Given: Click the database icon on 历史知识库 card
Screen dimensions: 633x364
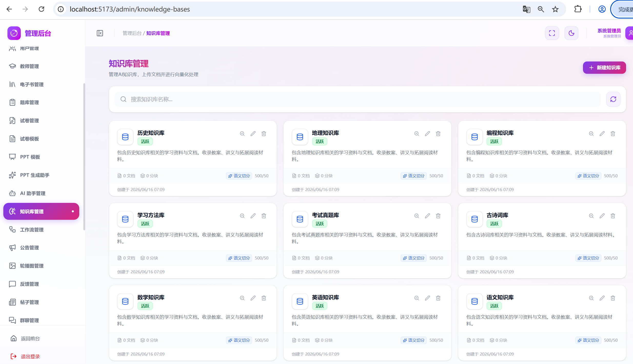Looking at the screenshot, I should [125, 137].
